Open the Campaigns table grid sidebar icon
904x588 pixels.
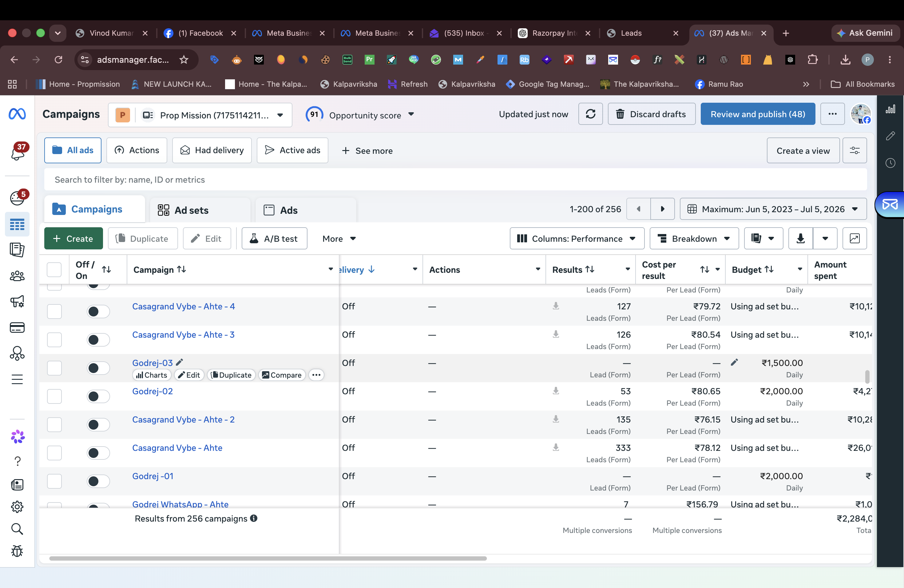coord(17,224)
